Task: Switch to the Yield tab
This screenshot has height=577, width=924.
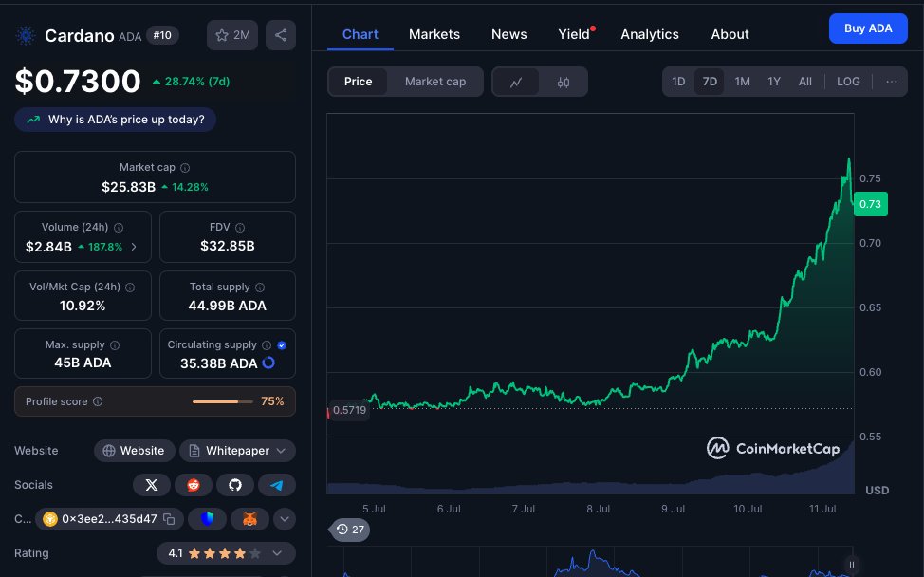Action: tap(574, 35)
